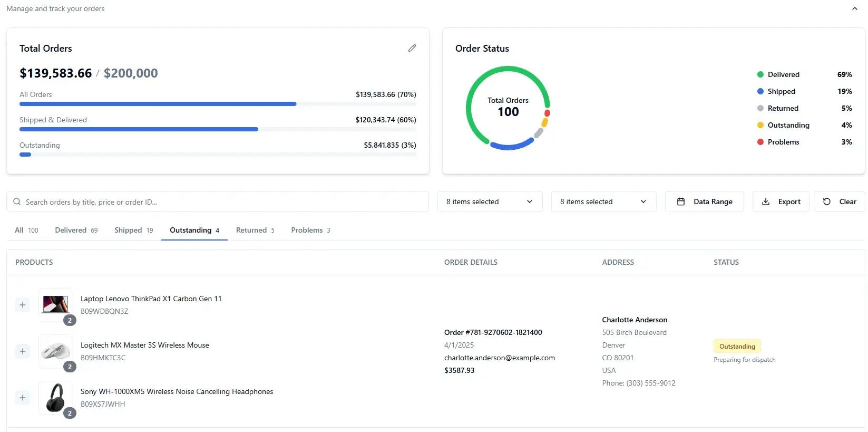
Task: Switch to the Delivered tab
Action: point(76,230)
